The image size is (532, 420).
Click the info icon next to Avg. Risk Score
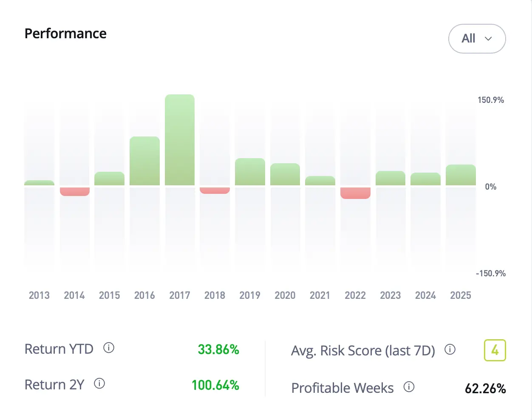point(450,349)
